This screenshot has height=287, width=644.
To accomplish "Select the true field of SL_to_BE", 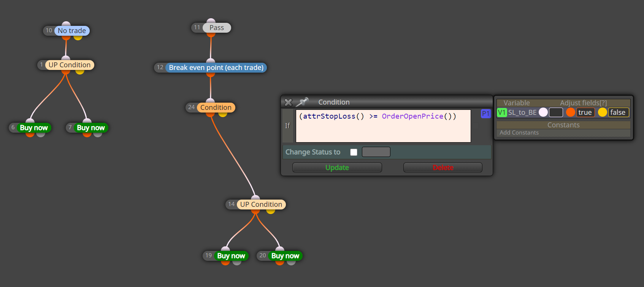I will (x=585, y=113).
